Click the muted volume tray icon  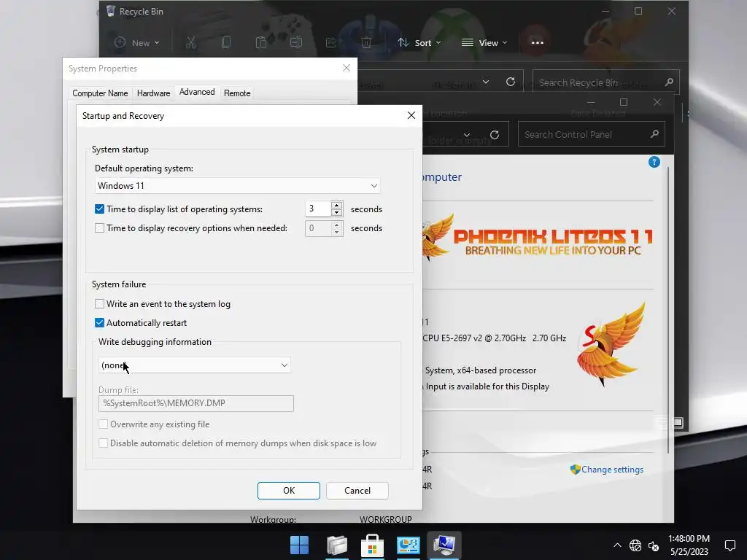[x=653, y=545]
